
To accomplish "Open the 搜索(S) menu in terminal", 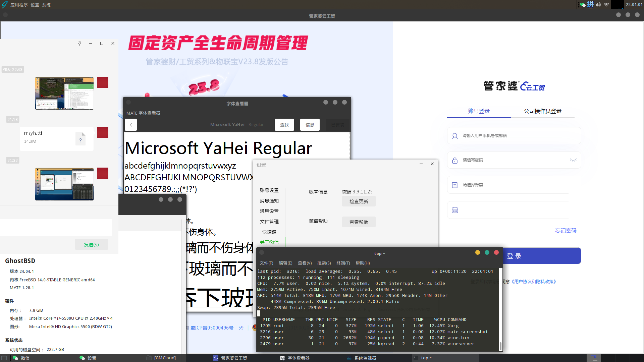I will [x=324, y=263].
